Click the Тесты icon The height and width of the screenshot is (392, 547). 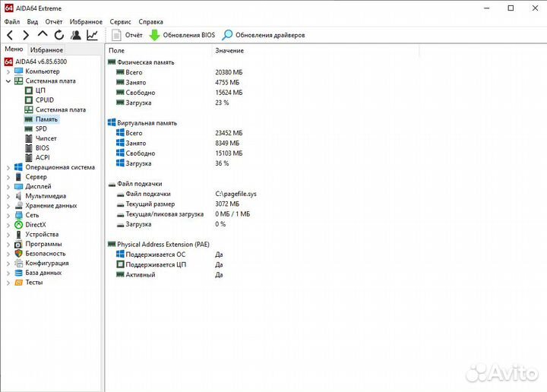[18, 283]
